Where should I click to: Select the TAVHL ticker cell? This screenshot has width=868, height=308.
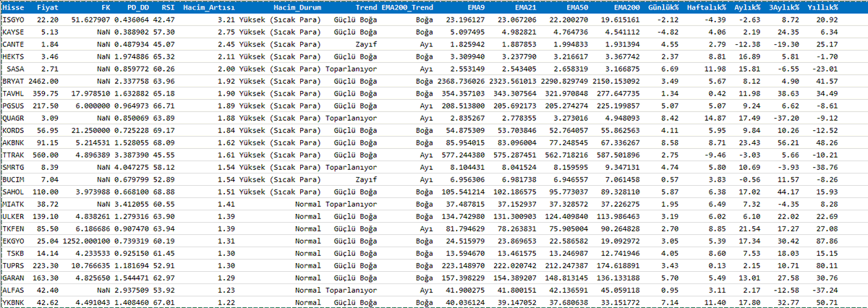14,92
